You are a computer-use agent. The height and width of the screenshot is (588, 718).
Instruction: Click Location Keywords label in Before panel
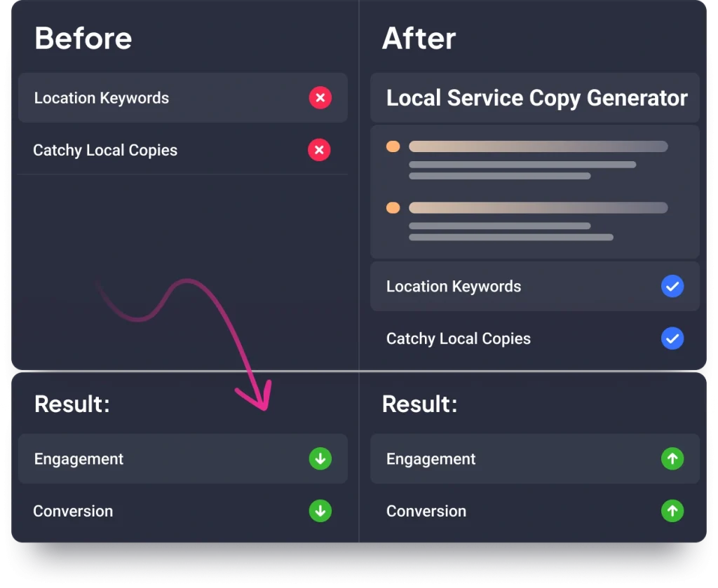tap(102, 98)
